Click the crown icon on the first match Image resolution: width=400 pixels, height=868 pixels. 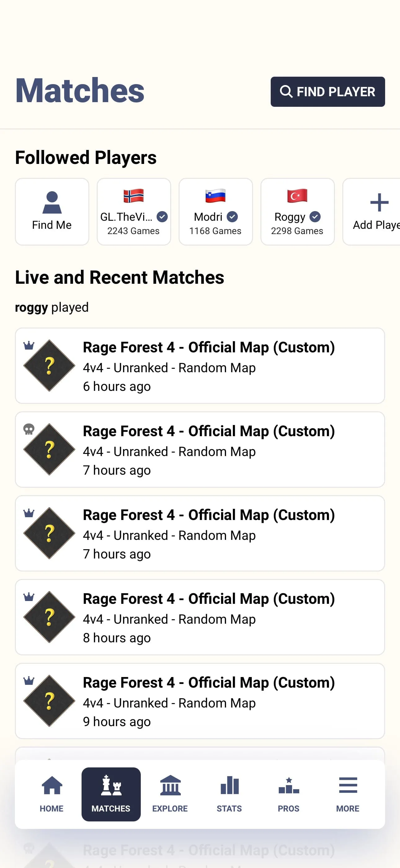tap(29, 345)
